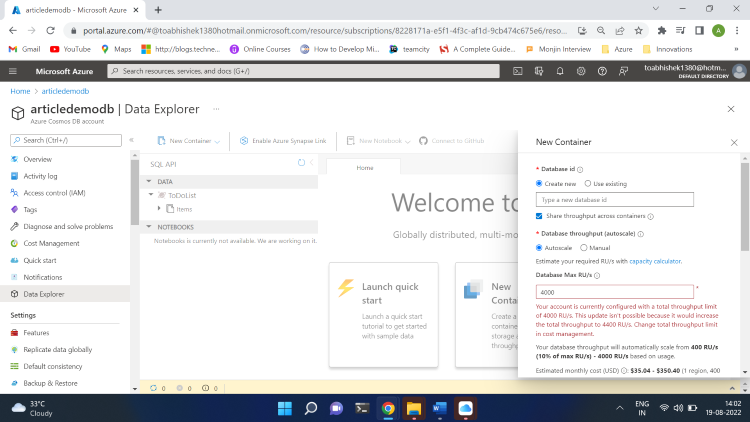Click articledemodb breadcrumb link
The width and height of the screenshot is (750, 422).
[65, 91]
